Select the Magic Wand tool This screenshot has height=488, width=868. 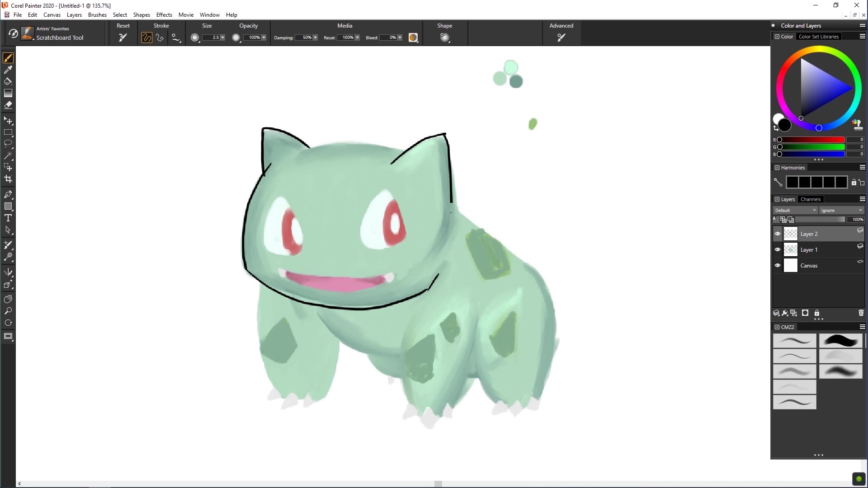(x=8, y=155)
